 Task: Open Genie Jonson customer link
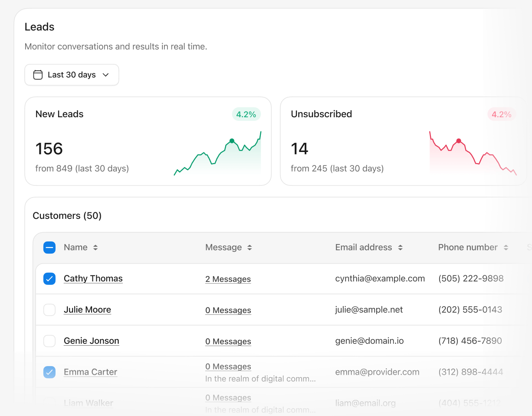(x=92, y=341)
